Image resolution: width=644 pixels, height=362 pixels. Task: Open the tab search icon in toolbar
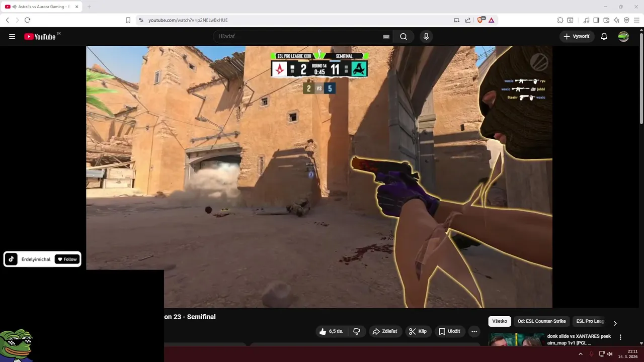570,20
